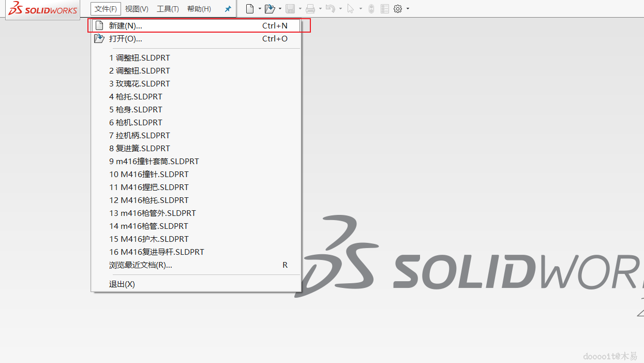
Task: Open recent file 12 M416枪托.SLDPRT
Action: point(196,200)
